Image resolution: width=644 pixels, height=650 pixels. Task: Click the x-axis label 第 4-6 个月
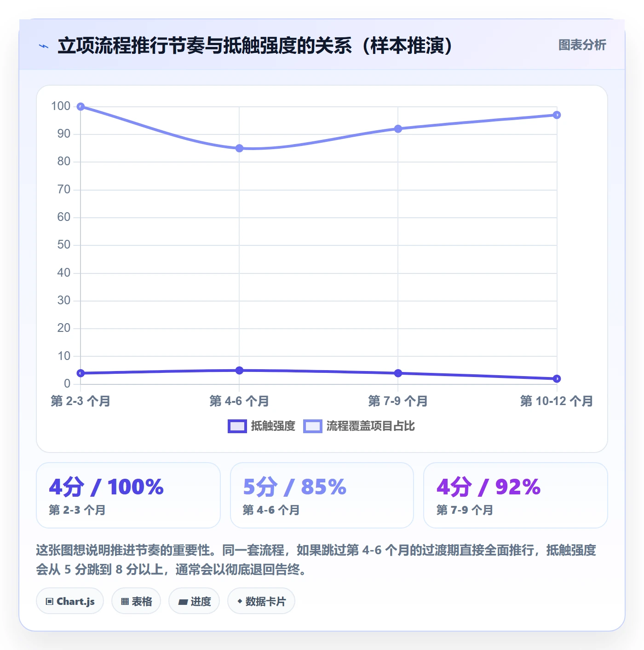coord(239,401)
